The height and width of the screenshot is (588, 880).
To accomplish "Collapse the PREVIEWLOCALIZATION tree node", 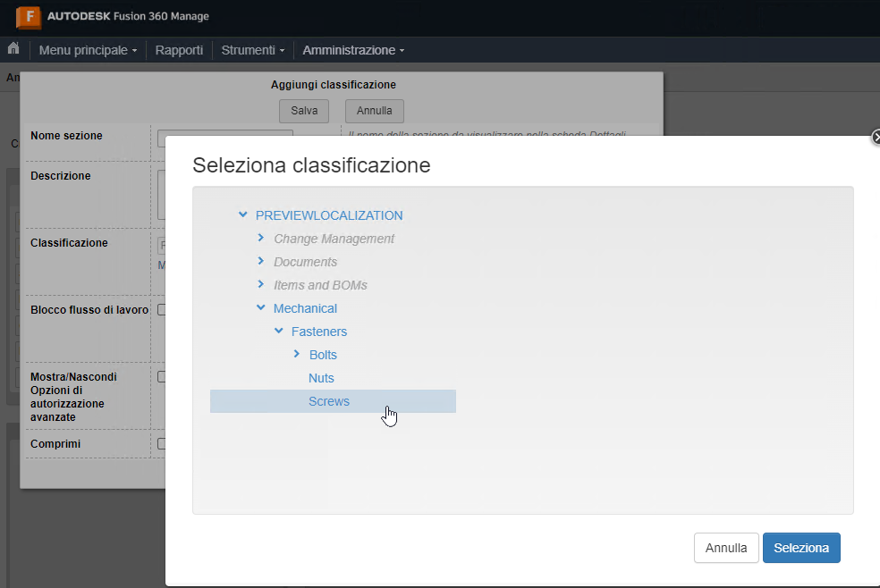I will click(x=242, y=214).
